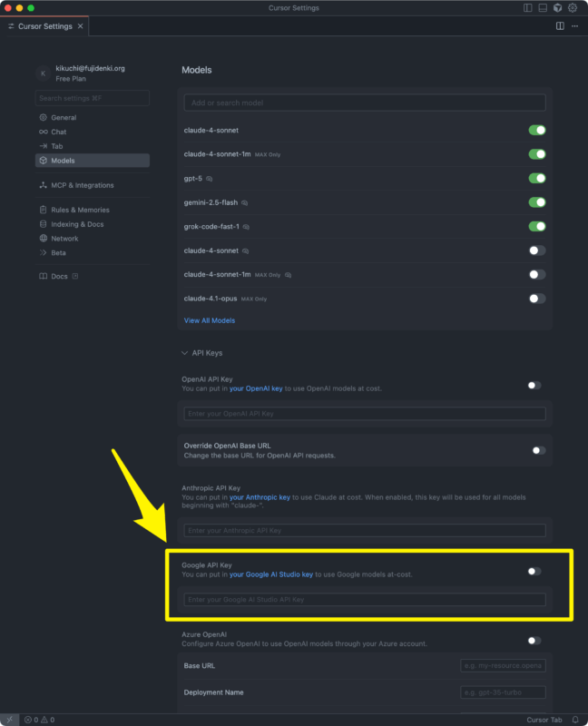Collapse the API Keys section
The height and width of the screenshot is (726, 588).
point(201,353)
